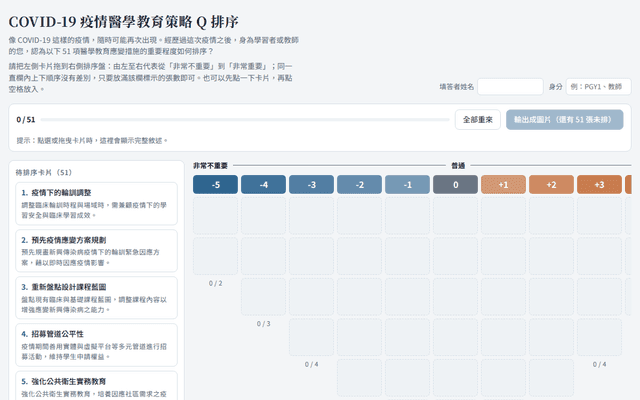Image resolution: width=640 pixels, height=400 pixels.
Task: Click the -2 column header
Action: (359, 184)
